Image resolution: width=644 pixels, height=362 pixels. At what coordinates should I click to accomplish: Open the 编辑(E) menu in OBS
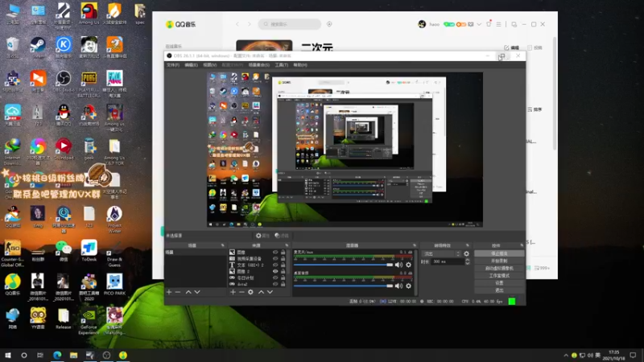pos(191,65)
